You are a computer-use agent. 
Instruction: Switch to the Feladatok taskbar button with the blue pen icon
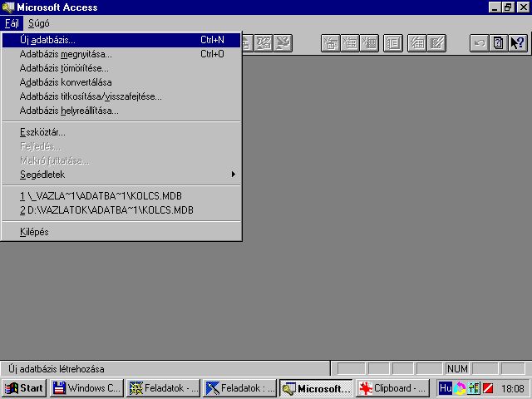[x=240, y=388]
